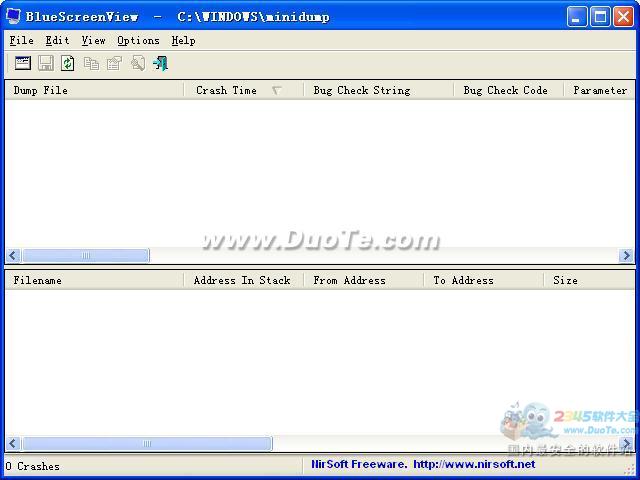This screenshot has height=480, width=640.
Task: Click the Dump File column header
Action: (41, 90)
